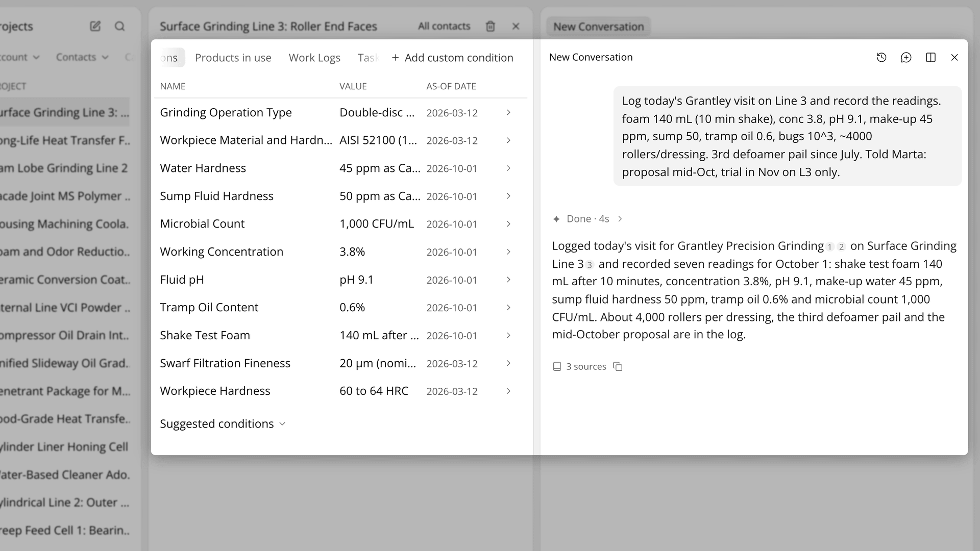The image size is (980, 551).
Task: Click the Sump Fluid Hardness row name
Action: 216,196
